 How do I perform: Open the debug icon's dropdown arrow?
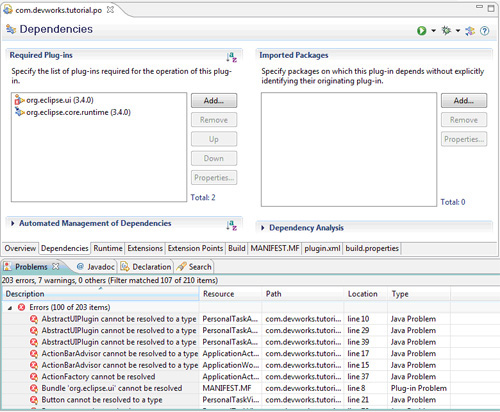pos(458,31)
